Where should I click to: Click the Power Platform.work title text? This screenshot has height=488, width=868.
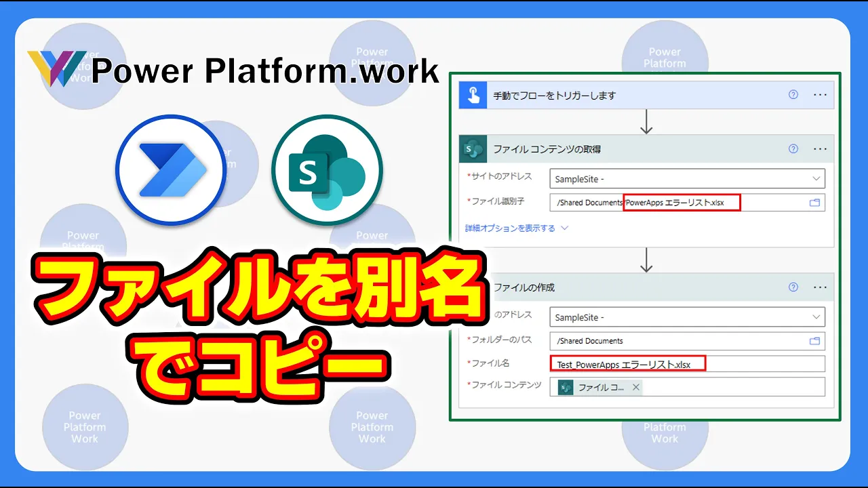click(265, 71)
